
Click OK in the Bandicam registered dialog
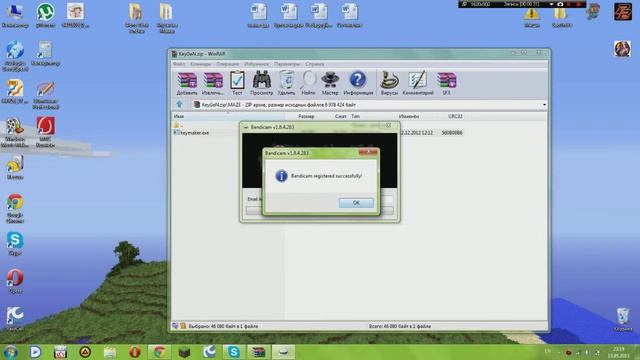[x=356, y=203]
